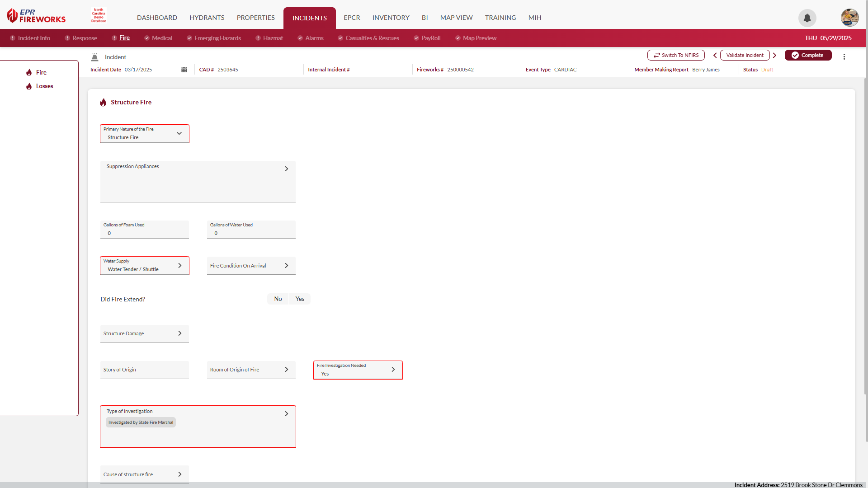Open the calendar icon beside Incident Date
This screenshot has width=868, height=488.
(184, 70)
